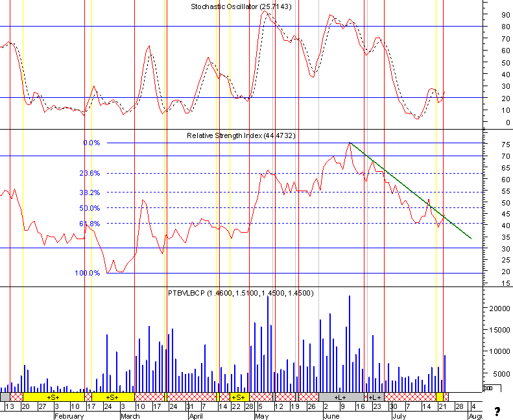This screenshot has height=420, width=513.
Task: Click the 5000 volume axis value
Action: (x=501, y=374)
